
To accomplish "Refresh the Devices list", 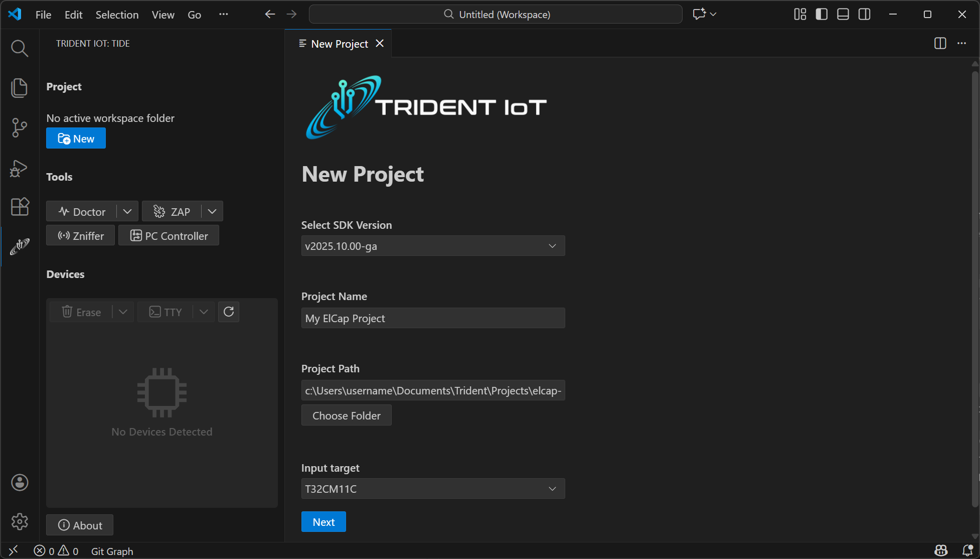I will click(x=229, y=312).
